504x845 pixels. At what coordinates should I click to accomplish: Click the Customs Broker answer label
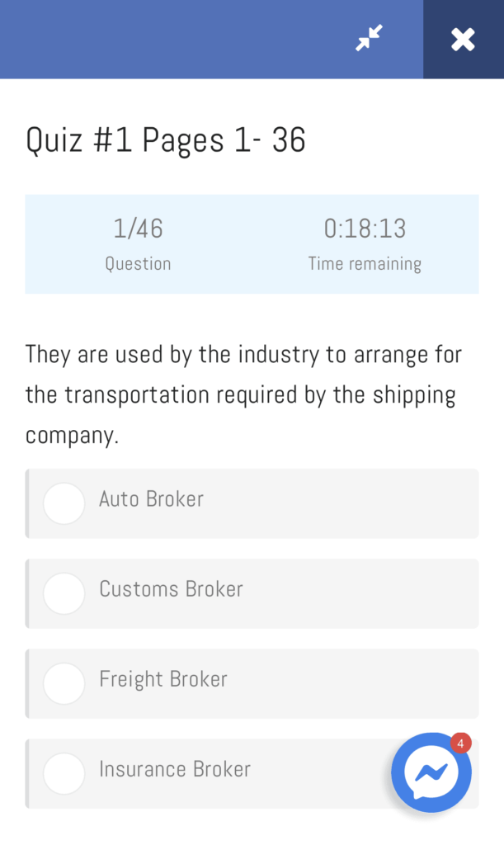pos(171,589)
